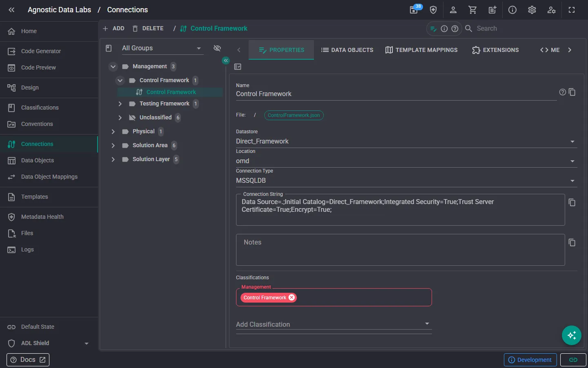The height and width of the screenshot is (368, 588).
Task: Open the All Groups dropdown
Action: (162, 48)
